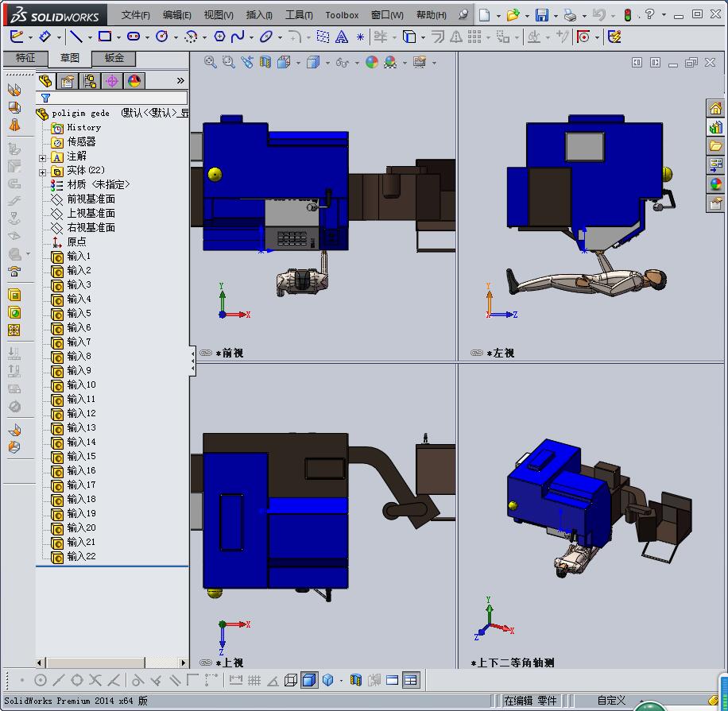Open the DisplayManager tab icon
This screenshot has height=711, width=728.
click(134, 81)
